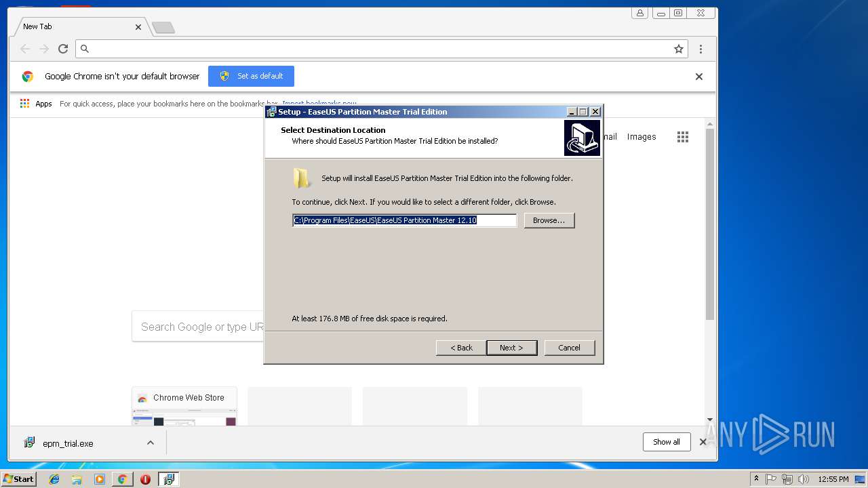The width and height of the screenshot is (868, 488).
Task: Focus the Chrome address bar
Action: [380, 49]
